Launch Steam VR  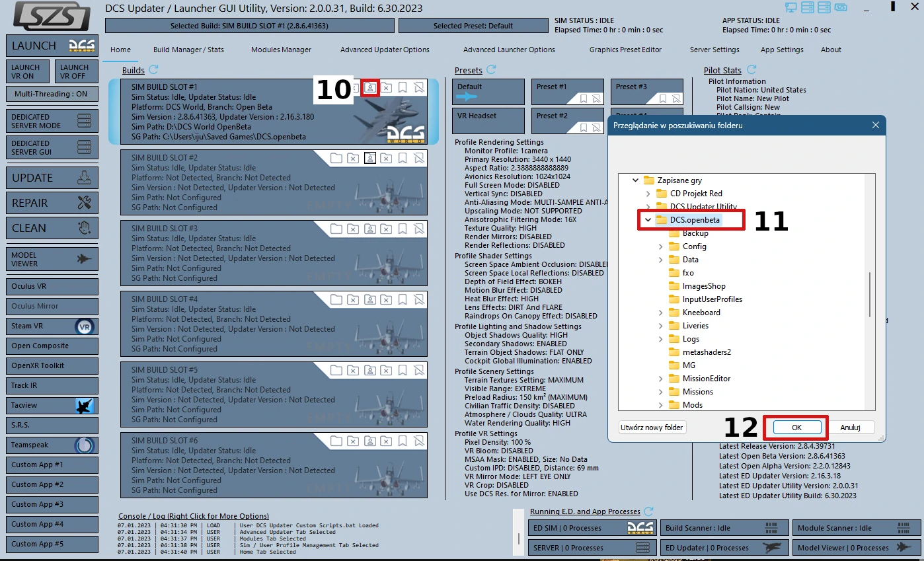coord(52,326)
